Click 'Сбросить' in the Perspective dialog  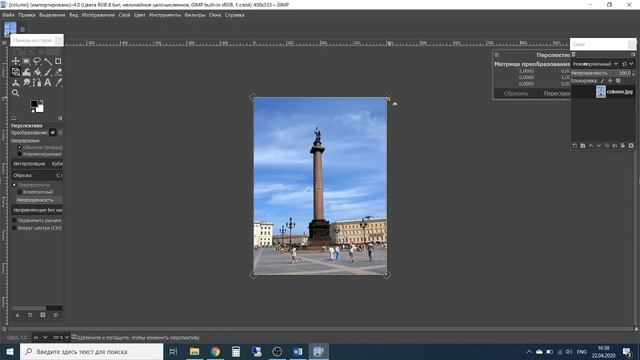tap(516, 93)
